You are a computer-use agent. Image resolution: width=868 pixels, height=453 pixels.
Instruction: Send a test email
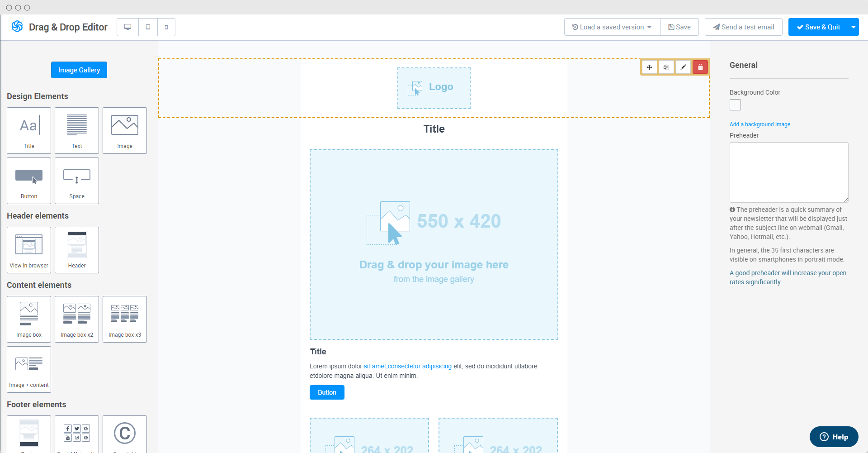(744, 27)
